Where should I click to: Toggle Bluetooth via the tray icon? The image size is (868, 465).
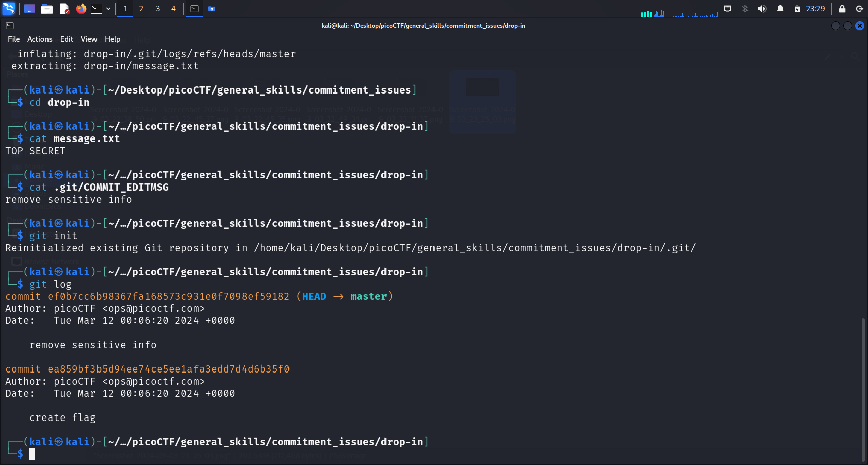point(745,9)
